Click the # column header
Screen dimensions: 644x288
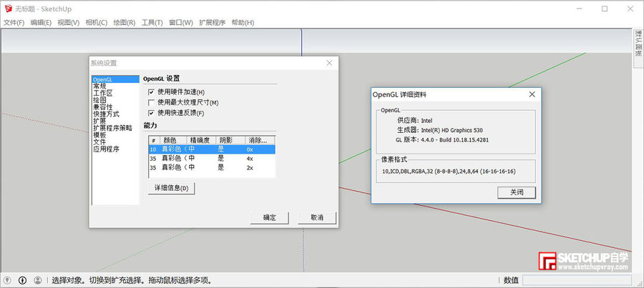pos(154,140)
